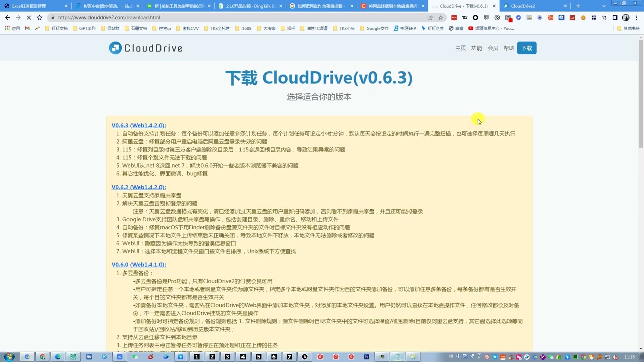644x362 pixels.
Task: Click the taskbar clock showing 11:16
Action: tap(629, 357)
